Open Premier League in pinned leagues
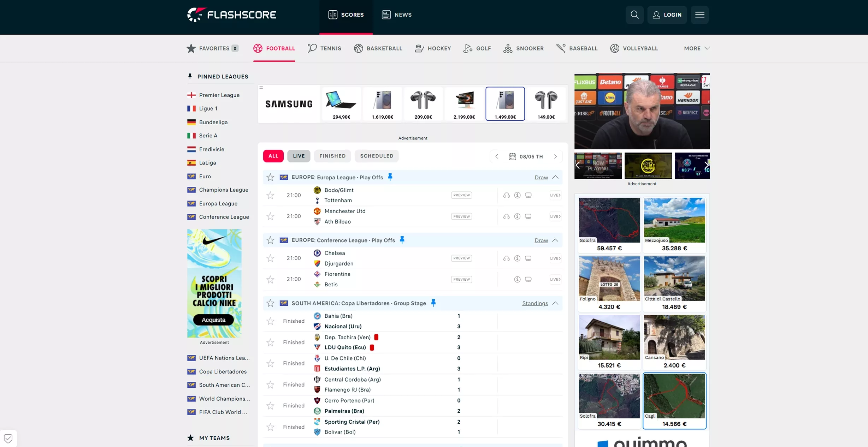The height and width of the screenshot is (447, 868). click(x=219, y=95)
